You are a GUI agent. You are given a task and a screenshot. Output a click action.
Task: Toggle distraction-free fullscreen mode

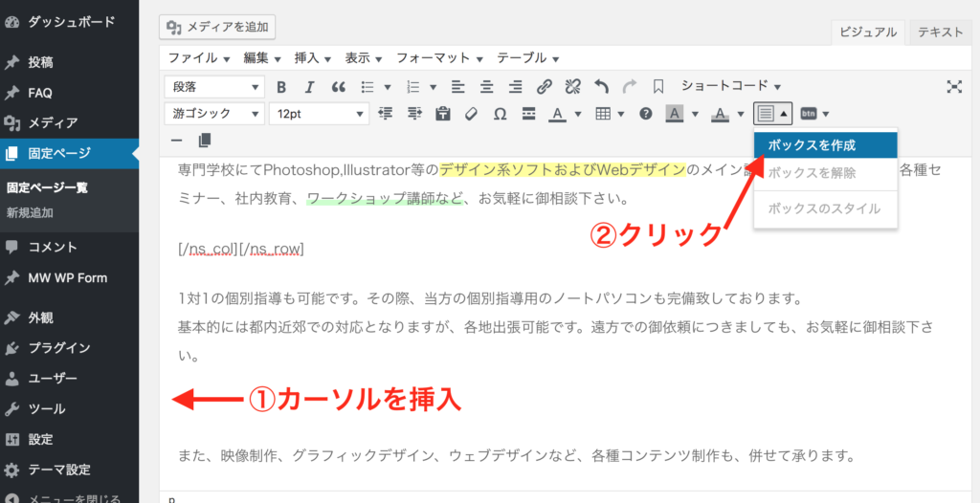pyautogui.click(x=954, y=86)
